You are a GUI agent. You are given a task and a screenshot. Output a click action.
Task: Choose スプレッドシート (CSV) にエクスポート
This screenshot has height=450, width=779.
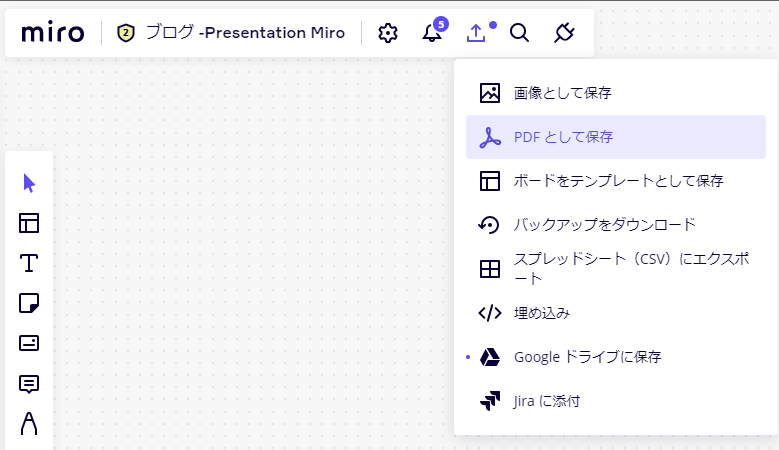coord(616,269)
